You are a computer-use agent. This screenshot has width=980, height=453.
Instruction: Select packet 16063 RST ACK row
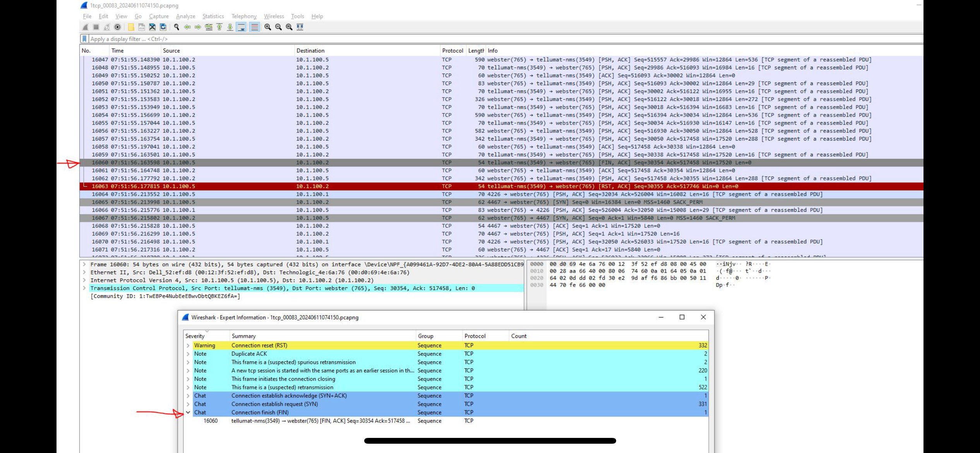coord(501,186)
